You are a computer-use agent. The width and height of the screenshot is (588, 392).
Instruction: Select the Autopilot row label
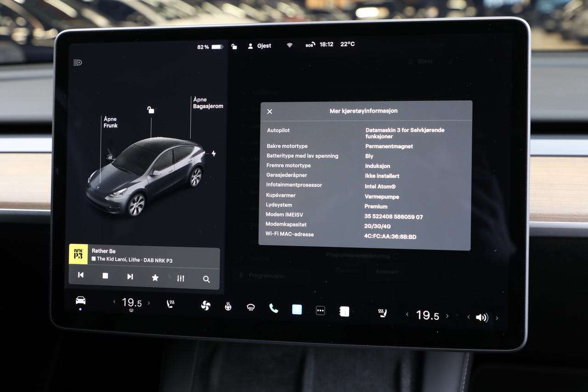278,131
